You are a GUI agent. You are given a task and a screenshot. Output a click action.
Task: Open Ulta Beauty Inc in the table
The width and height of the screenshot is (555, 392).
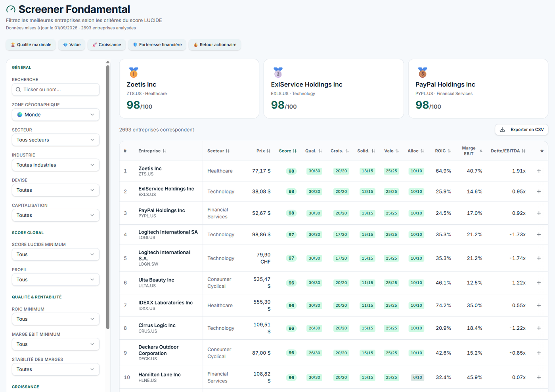click(x=156, y=280)
